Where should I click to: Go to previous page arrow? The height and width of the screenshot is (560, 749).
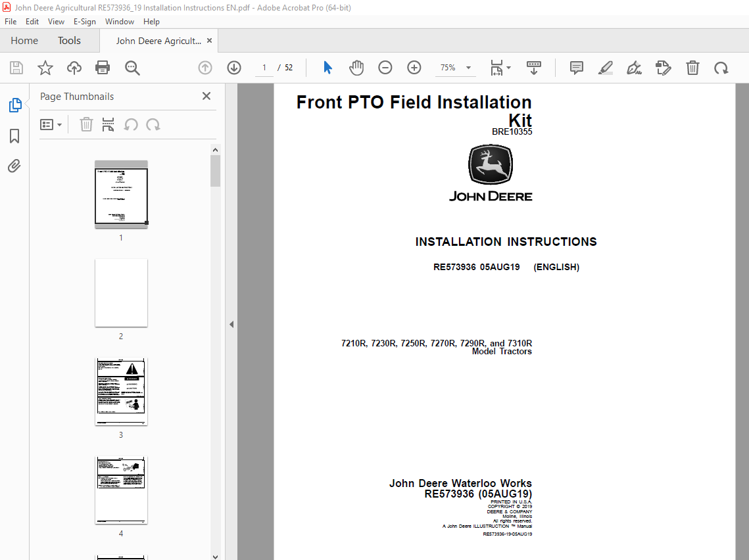pos(205,68)
